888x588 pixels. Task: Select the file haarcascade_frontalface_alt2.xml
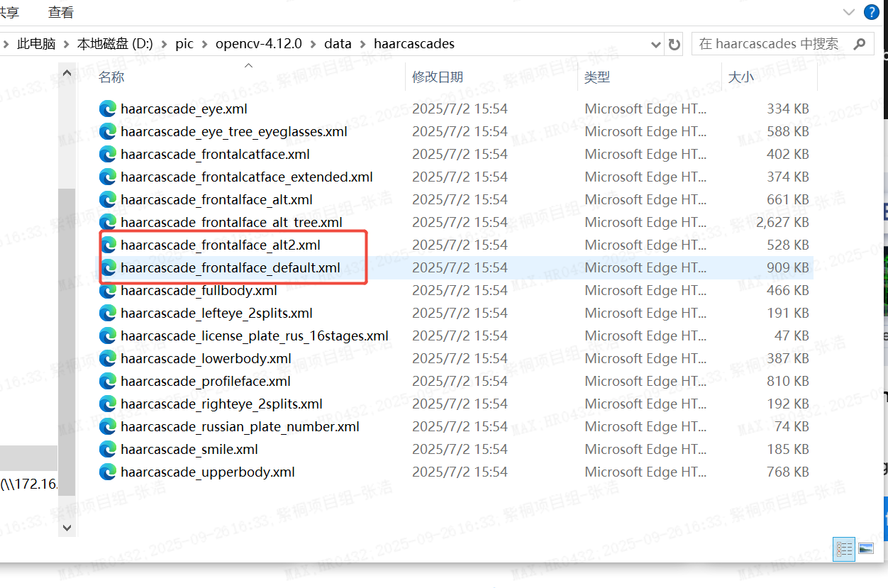pos(221,245)
